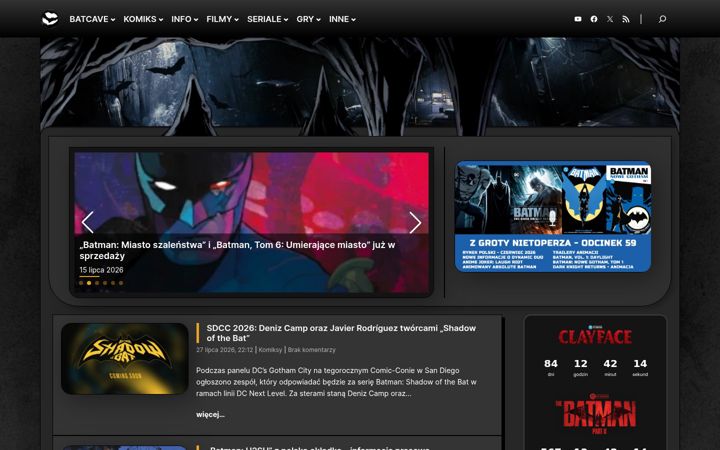Expand the BATCAVE menu
The width and height of the screenshot is (720, 450).
click(x=92, y=19)
